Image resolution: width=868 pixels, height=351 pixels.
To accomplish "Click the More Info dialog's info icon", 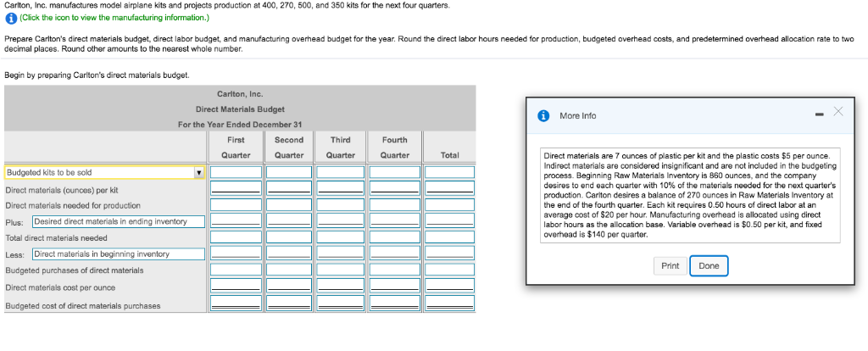I will click(x=544, y=115).
